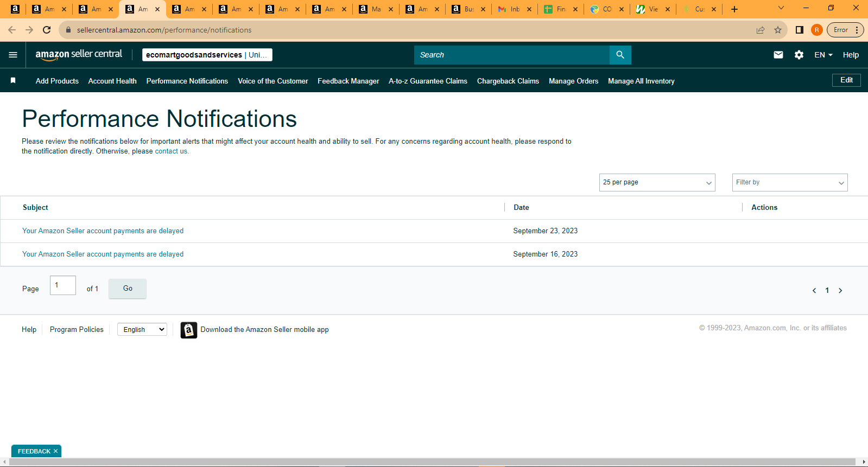This screenshot has width=868, height=467.
Task: Click the Amazon Seller Central logo
Action: point(79,54)
